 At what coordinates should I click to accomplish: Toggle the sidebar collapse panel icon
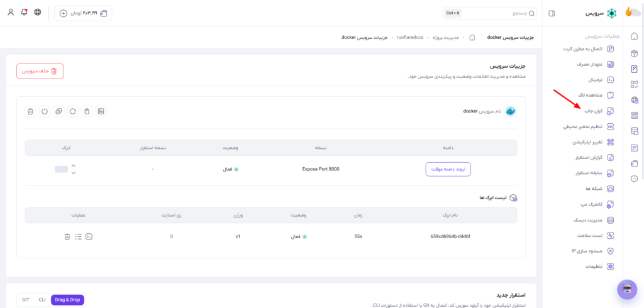552,14
